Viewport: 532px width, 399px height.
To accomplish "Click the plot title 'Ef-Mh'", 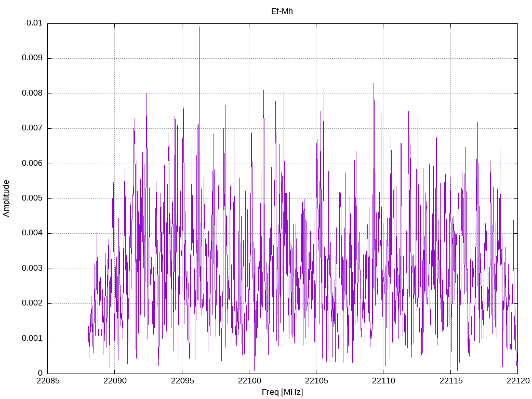I will (282, 11).
